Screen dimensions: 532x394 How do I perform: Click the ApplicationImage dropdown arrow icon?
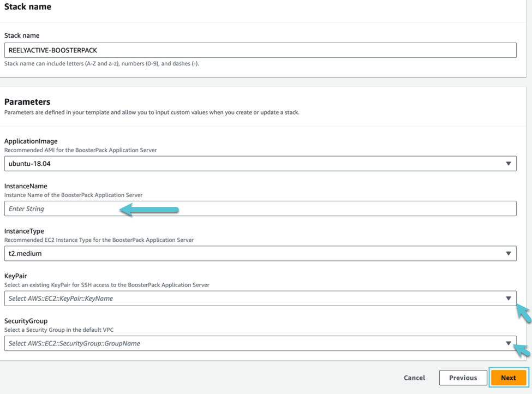(508, 164)
